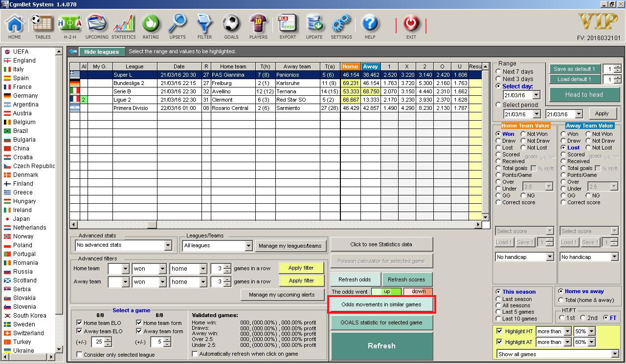Click Save as default 1 button
Viewport: 626px width, 364px height.
(575, 69)
